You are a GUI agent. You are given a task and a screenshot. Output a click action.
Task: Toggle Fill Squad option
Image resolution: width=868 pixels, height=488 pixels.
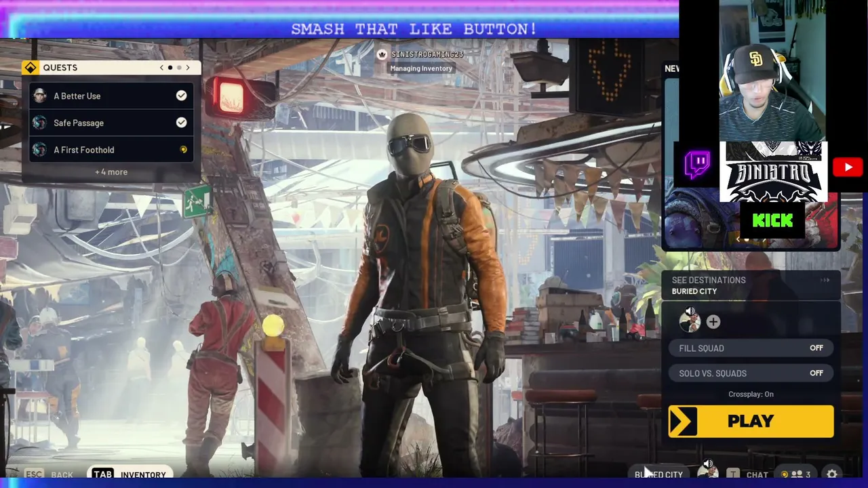coord(751,348)
